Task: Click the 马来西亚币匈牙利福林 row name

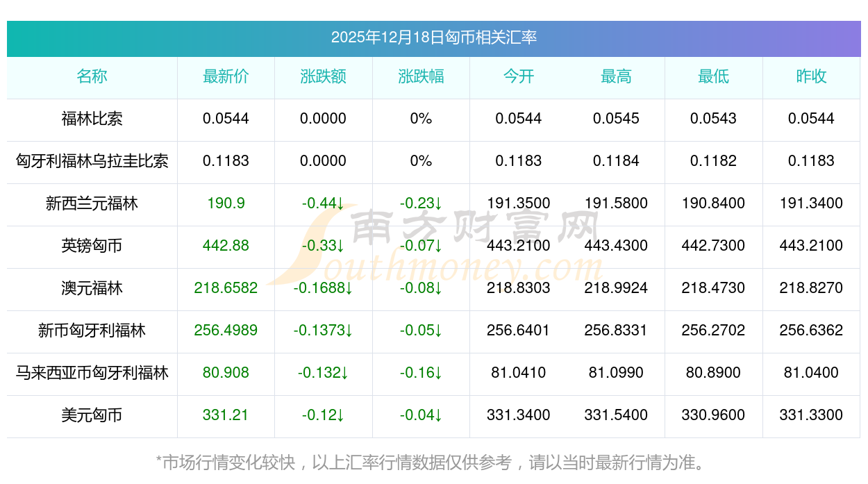Action: coord(92,373)
